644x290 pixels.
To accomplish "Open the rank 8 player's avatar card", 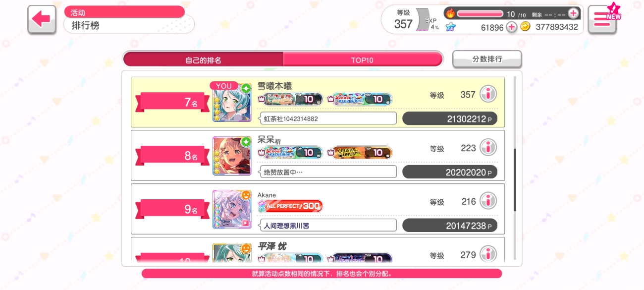I will pos(232,156).
